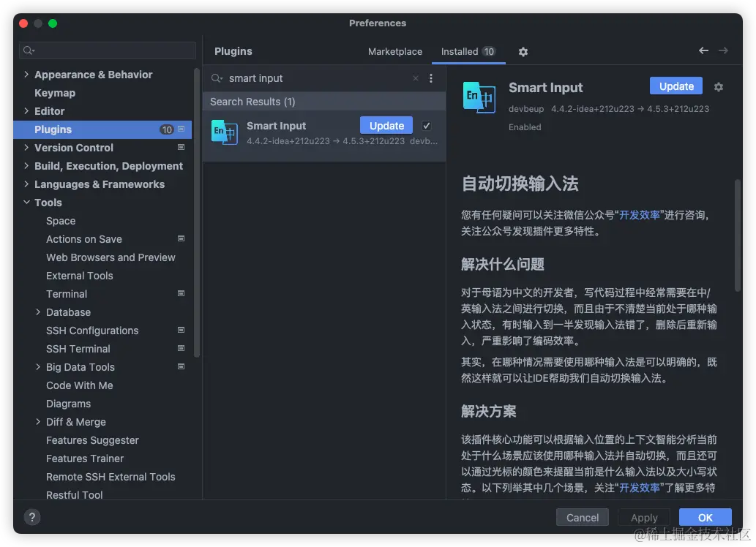The height and width of the screenshot is (547, 756).
Task: Expand Big Data Tools node
Action: pos(38,367)
